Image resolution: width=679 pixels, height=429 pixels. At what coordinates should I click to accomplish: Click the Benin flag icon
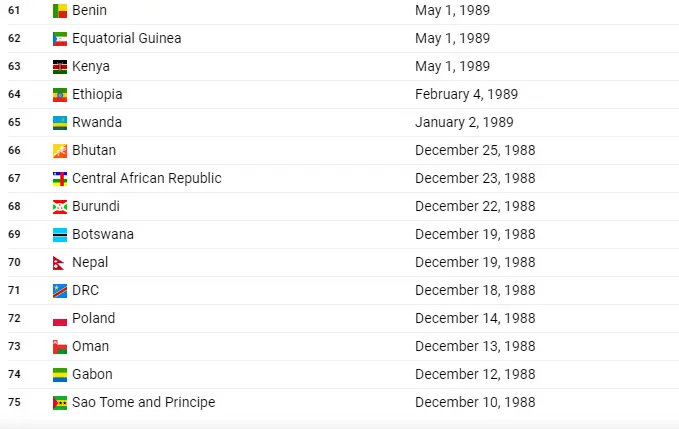pyautogui.click(x=60, y=11)
